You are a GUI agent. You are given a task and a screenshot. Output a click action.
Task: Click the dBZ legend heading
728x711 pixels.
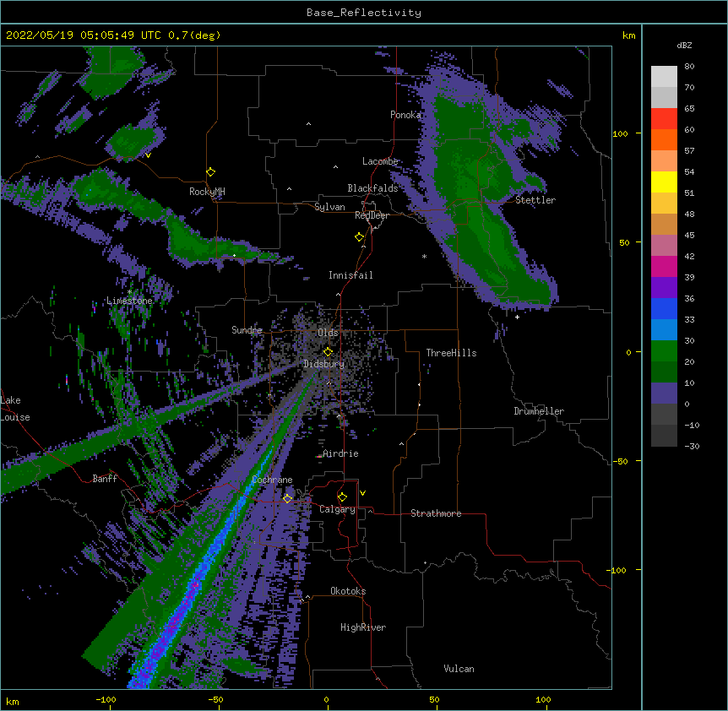(684, 46)
